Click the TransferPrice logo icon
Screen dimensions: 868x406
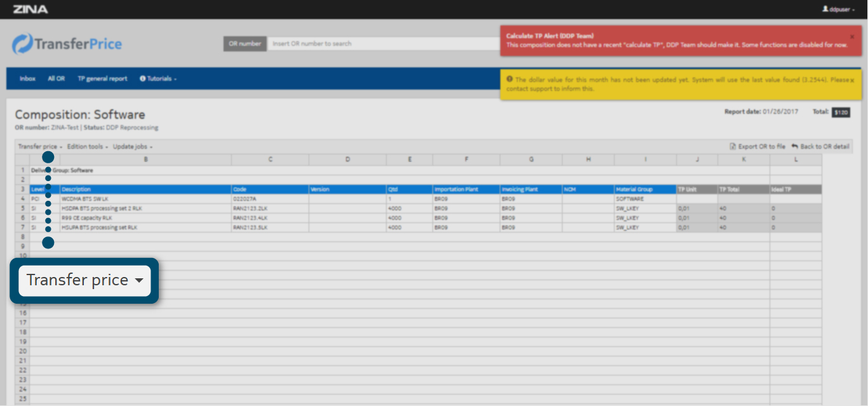(x=23, y=44)
